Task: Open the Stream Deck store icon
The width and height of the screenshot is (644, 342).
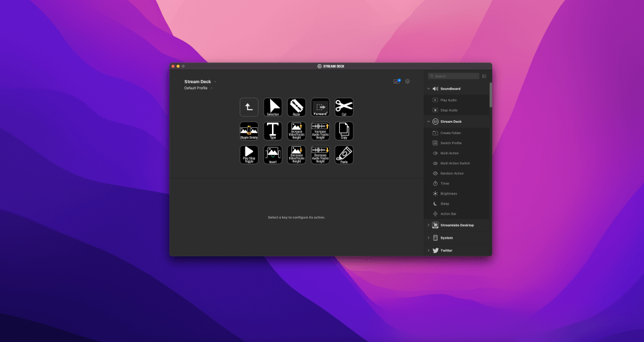Action: (x=397, y=81)
